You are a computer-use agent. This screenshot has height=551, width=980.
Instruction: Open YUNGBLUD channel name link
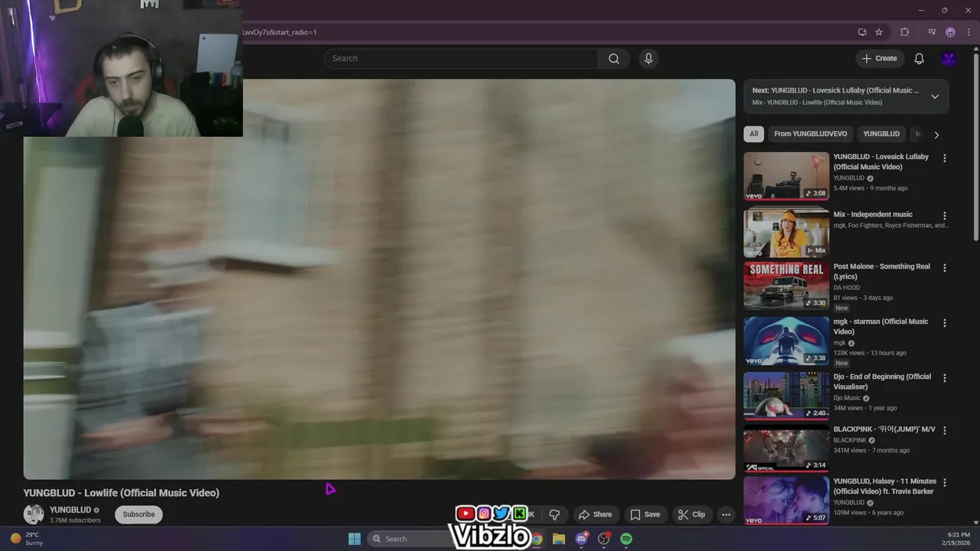point(70,510)
